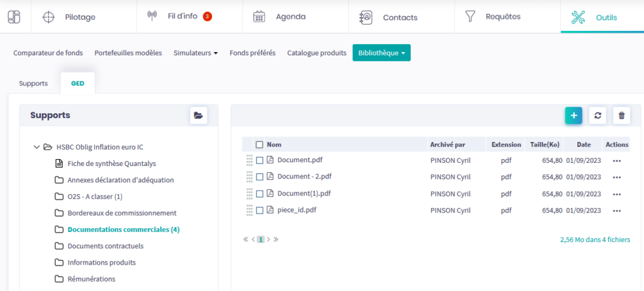
Task: Expand the Simulateurs dropdown menu
Action: tap(195, 53)
